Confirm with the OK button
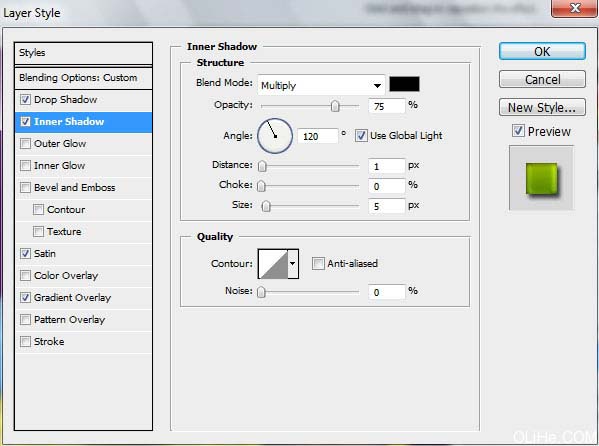Image resolution: width=599 pixels, height=446 pixels. (542, 51)
